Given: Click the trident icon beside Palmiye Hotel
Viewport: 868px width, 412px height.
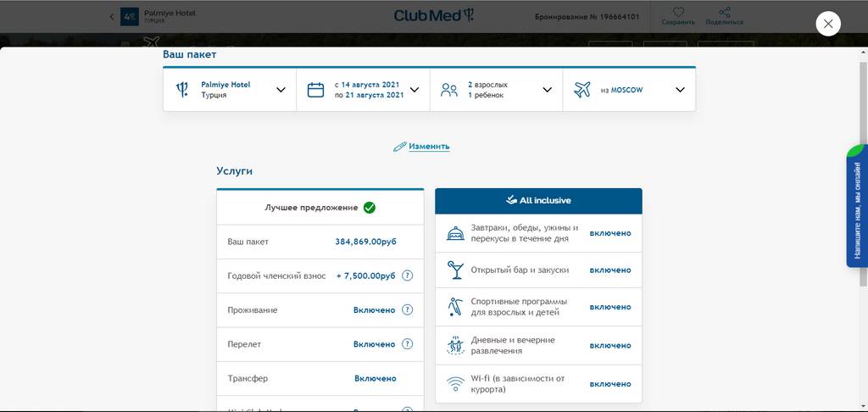Looking at the screenshot, I should click(182, 90).
